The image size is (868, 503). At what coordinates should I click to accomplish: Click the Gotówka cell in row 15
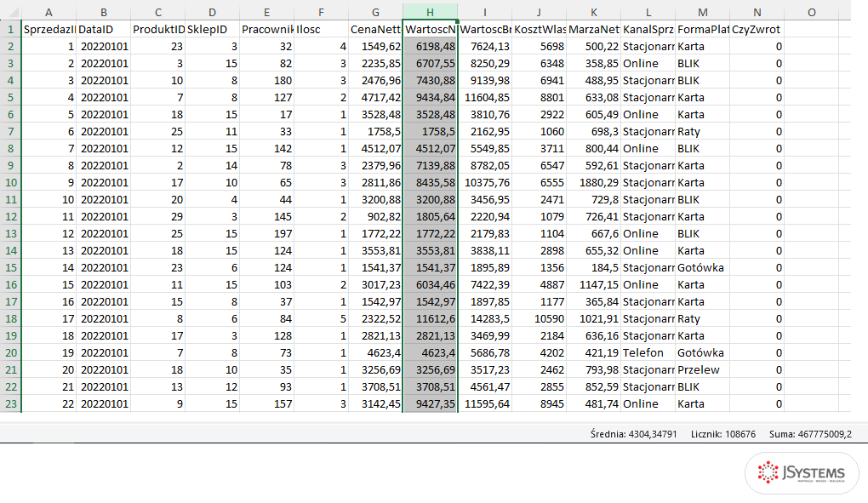tap(702, 268)
